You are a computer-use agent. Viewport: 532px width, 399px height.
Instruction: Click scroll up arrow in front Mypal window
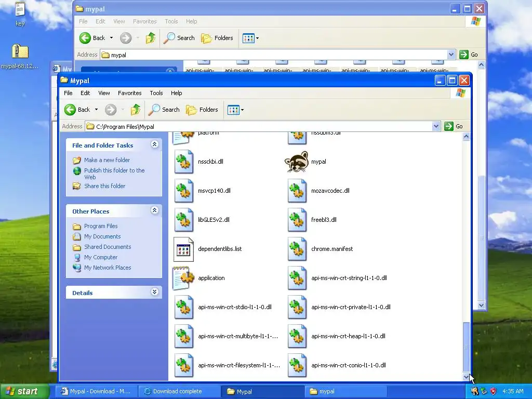click(x=466, y=137)
